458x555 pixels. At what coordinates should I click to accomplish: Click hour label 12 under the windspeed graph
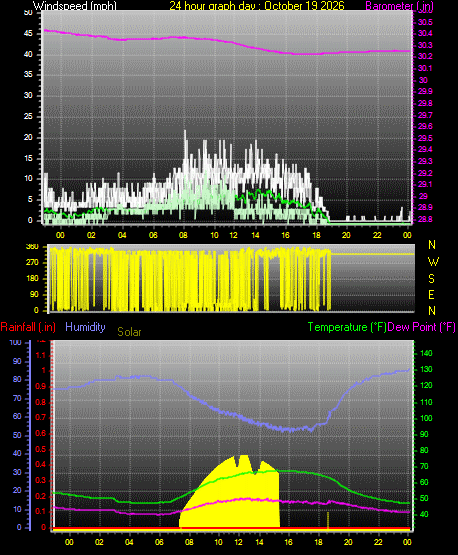[x=233, y=235]
